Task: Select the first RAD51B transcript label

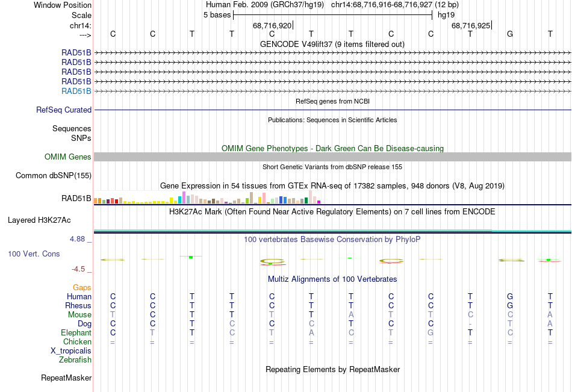Action: click(x=76, y=52)
